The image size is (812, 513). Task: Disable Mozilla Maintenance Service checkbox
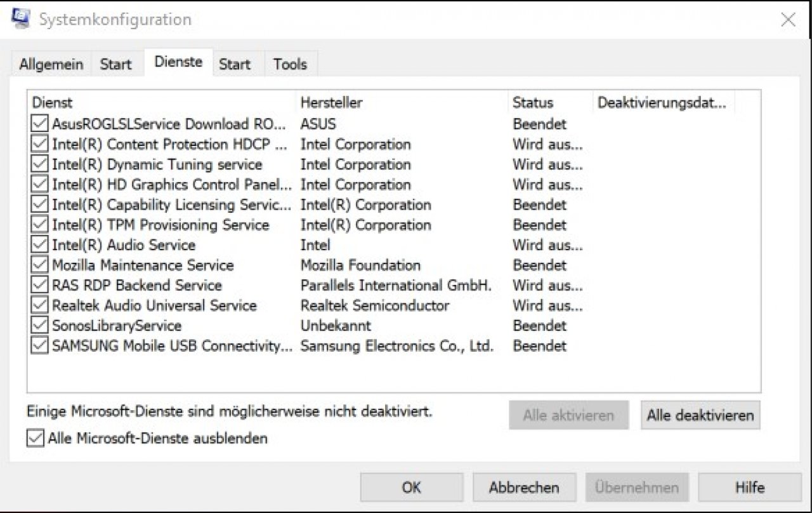click(39, 265)
